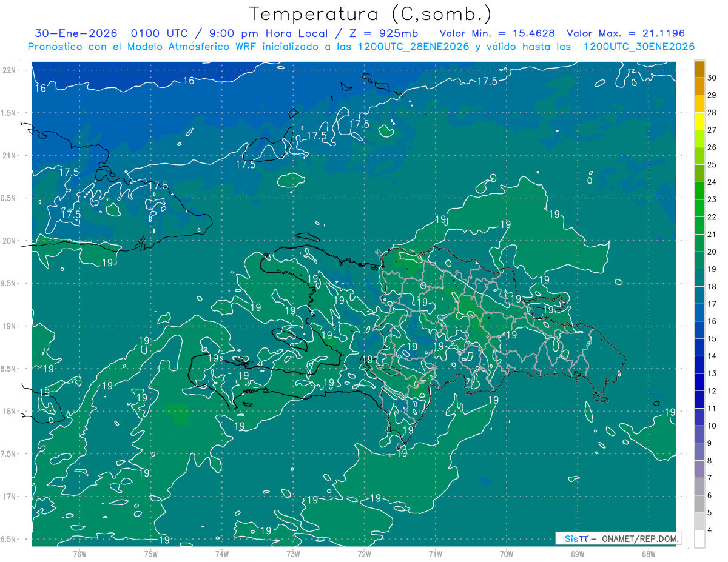Click the "Valor Min. = 15.4628" value

[x=497, y=33]
